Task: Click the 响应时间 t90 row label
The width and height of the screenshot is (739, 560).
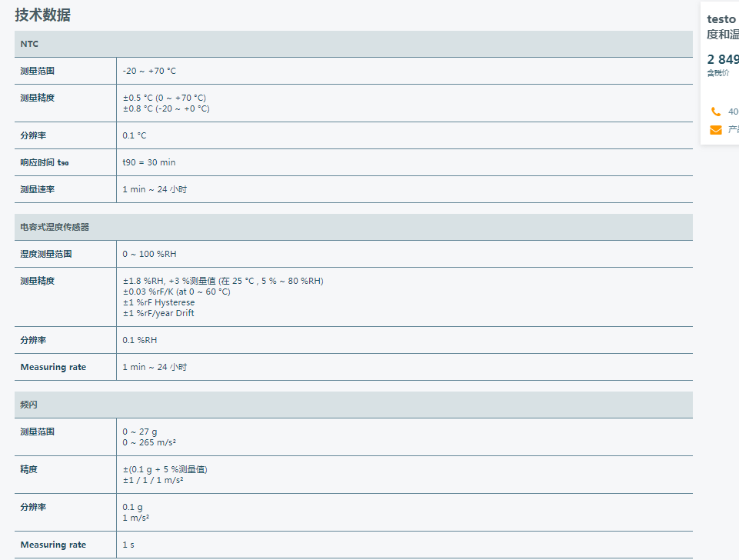Action: 45,162
